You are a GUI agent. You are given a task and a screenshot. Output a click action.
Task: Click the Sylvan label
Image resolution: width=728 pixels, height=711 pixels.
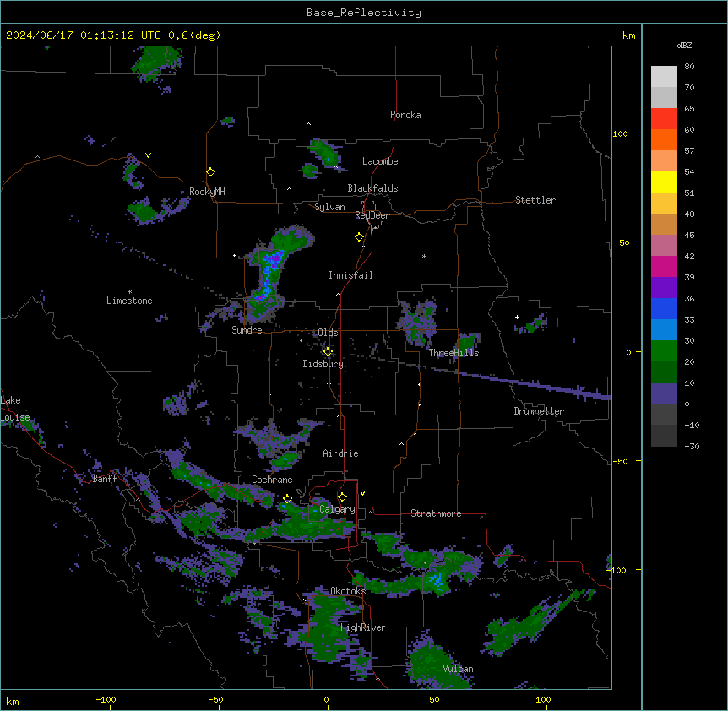click(x=329, y=207)
